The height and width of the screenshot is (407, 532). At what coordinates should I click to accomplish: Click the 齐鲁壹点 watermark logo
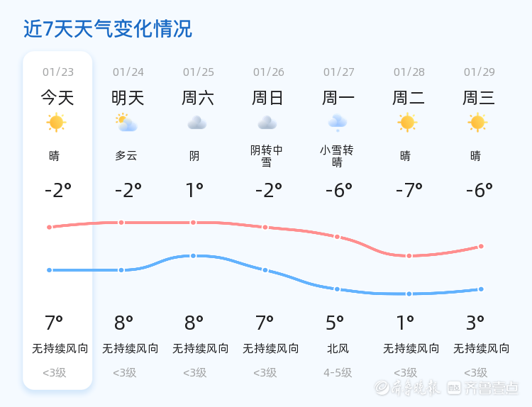(x=492, y=387)
